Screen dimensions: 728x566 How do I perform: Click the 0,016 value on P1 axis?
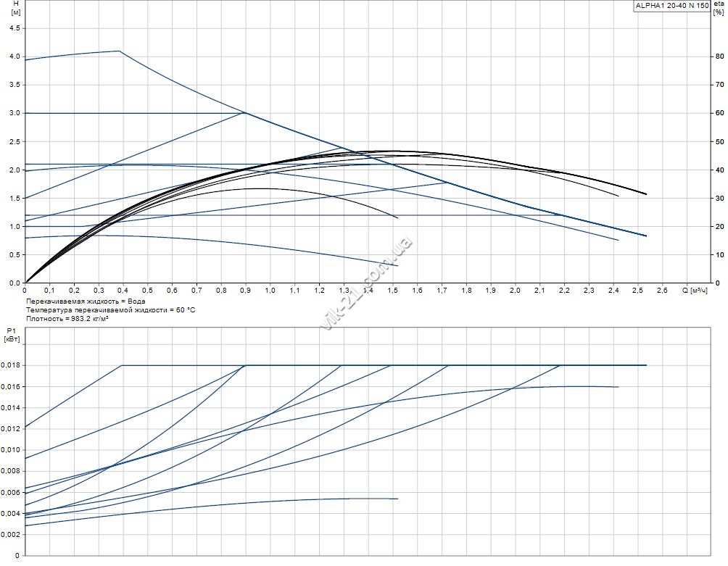pos(10,386)
